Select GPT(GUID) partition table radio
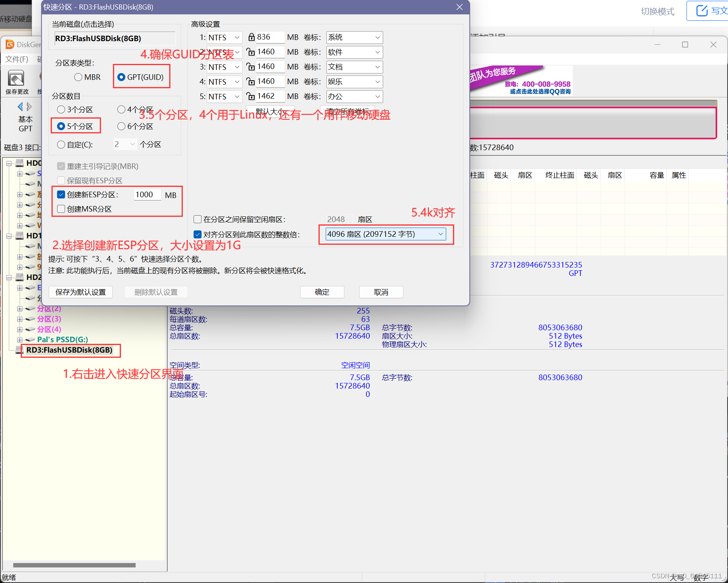Viewport: 728px width, 583px height. (121, 77)
